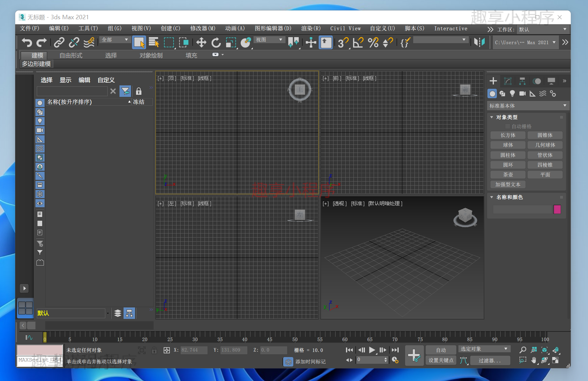Toggle the 3D Snaps button
Viewport: 588px width, 381px height.
343,43
